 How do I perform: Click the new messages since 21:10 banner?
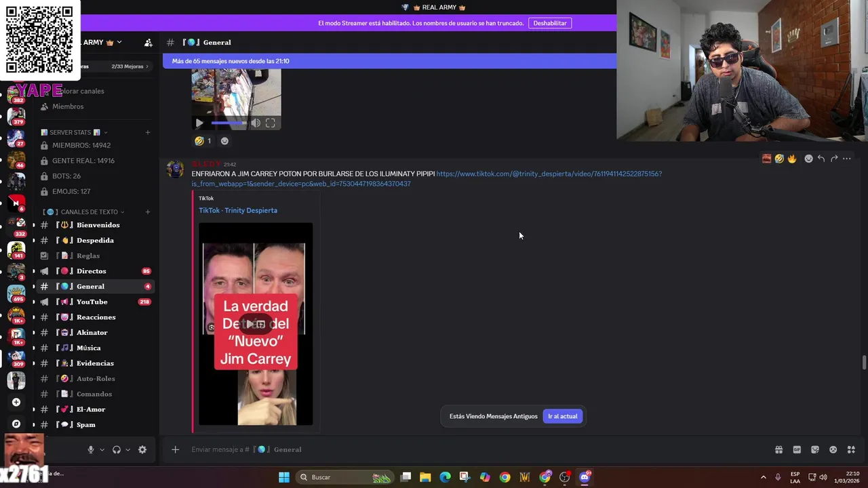click(389, 61)
